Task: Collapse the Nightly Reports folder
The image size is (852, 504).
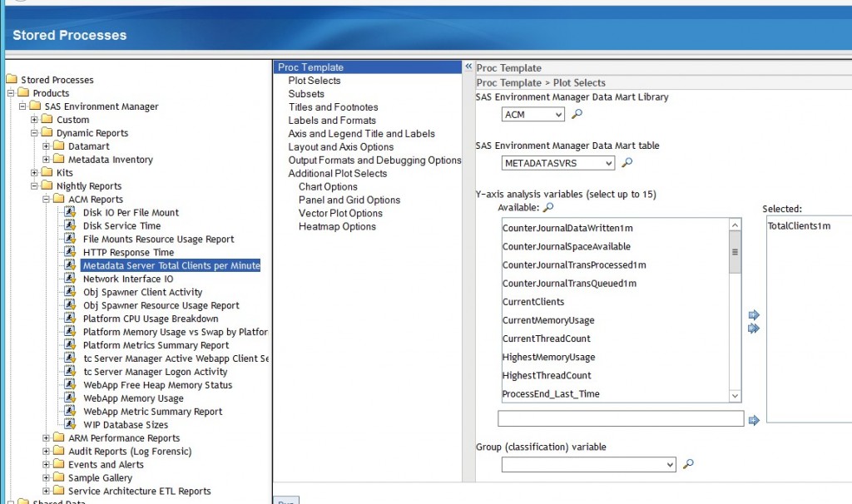Action: click(x=35, y=186)
